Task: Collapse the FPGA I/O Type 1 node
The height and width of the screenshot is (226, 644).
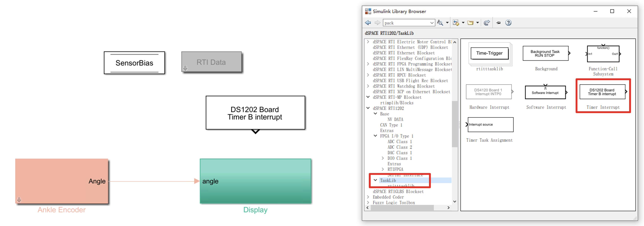Action: pos(375,136)
